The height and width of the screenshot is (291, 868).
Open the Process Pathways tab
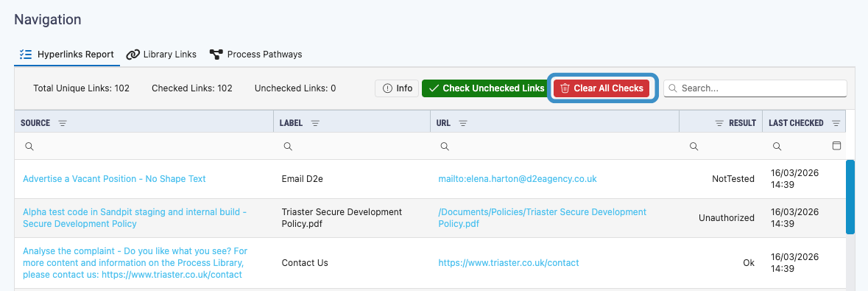pos(255,55)
